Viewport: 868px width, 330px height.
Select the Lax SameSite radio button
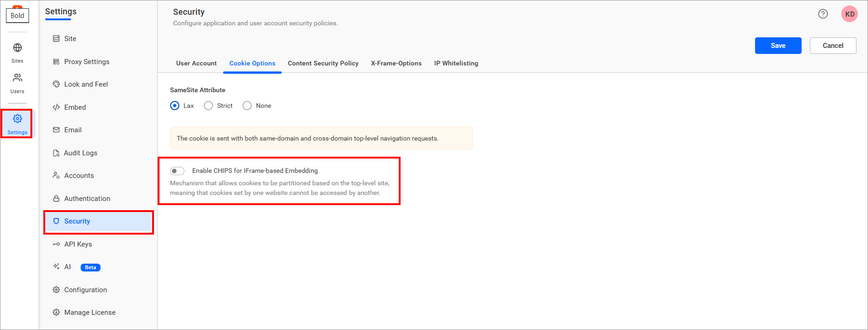(x=175, y=106)
